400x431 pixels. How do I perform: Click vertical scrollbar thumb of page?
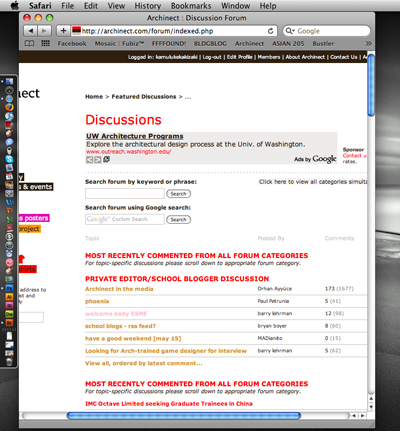click(x=371, y=86)
